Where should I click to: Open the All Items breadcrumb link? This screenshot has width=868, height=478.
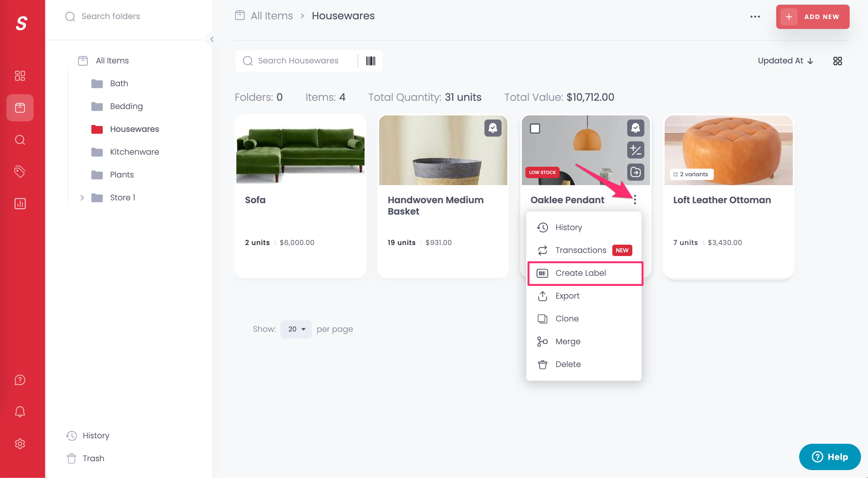click(x=271, y=16)
